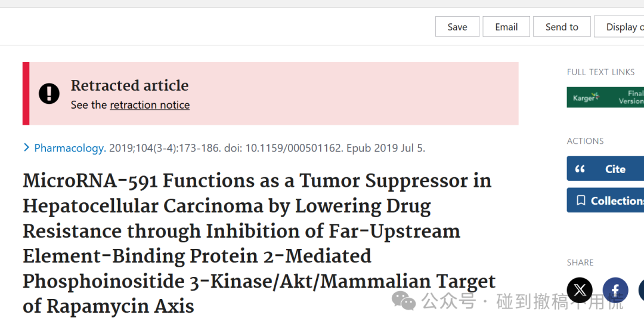Open the Karger Final Version full text
The width and height of the screenshot is (644, 327).
605,97
